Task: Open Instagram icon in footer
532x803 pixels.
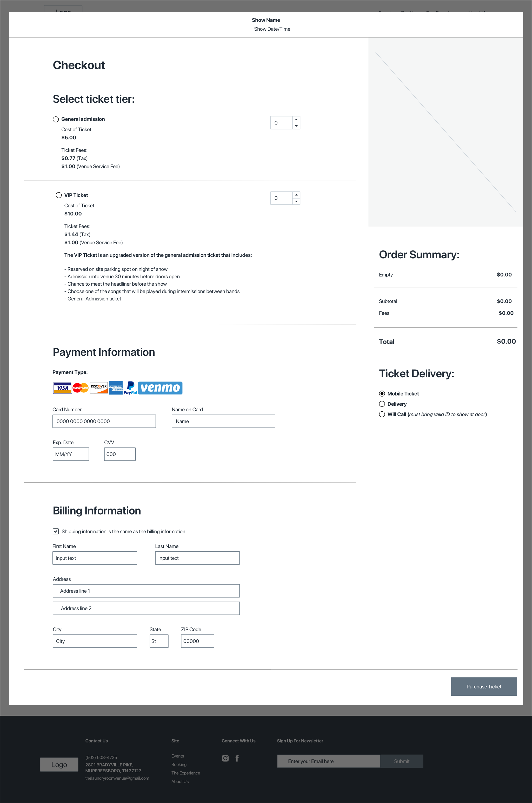Action: pyautogui.click(x=225, y=758)
